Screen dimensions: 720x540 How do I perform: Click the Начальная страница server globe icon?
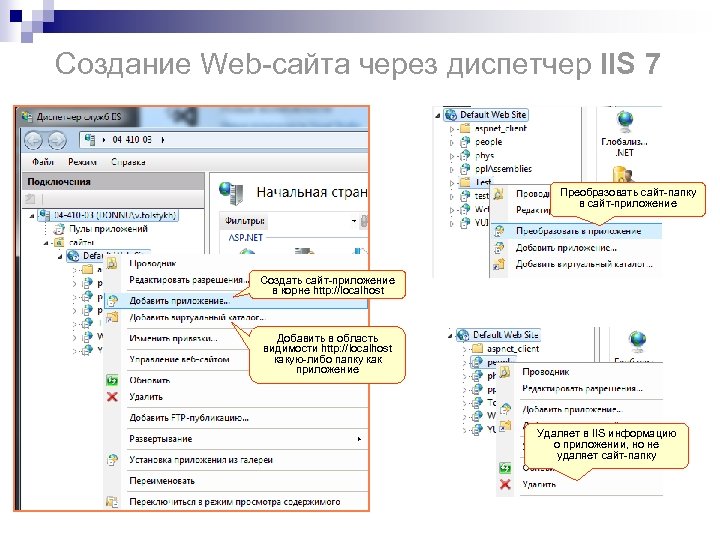tap(231, 193)
